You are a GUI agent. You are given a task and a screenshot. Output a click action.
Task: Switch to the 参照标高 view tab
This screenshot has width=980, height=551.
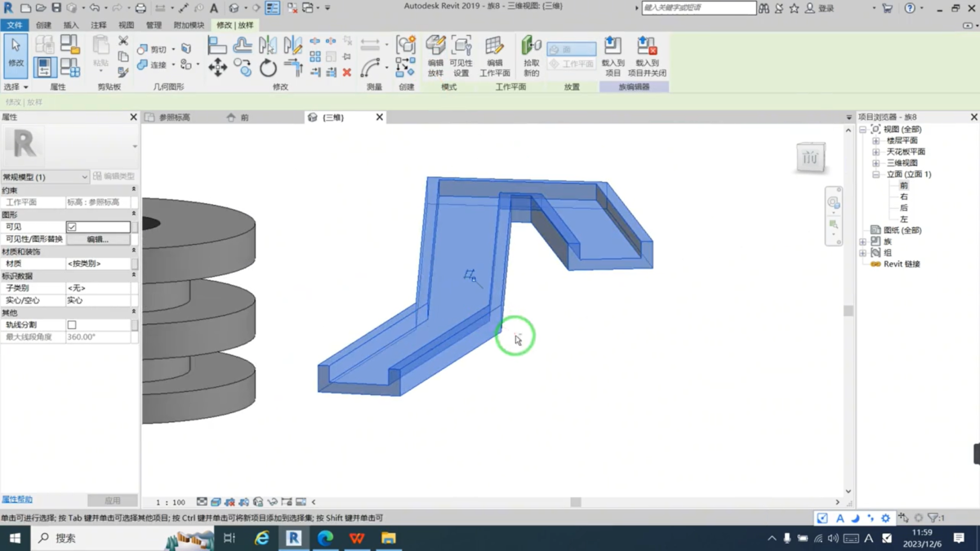[175, 118]
